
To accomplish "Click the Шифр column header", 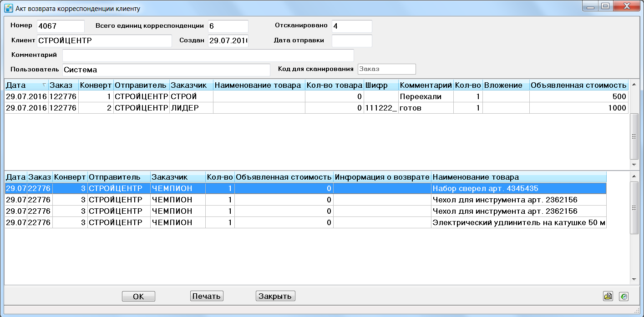I will click(x=381, y=85).
